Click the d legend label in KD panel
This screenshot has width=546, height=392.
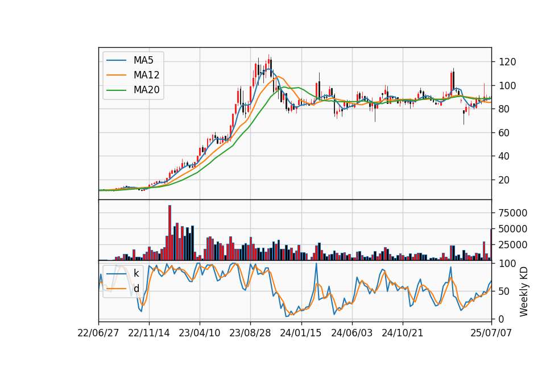point(136,289)
